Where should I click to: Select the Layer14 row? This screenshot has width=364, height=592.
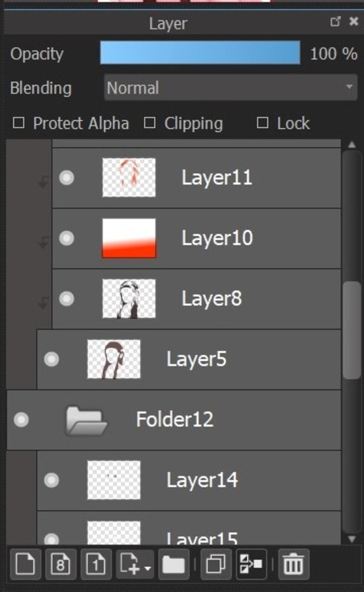[x=202, y=480]
